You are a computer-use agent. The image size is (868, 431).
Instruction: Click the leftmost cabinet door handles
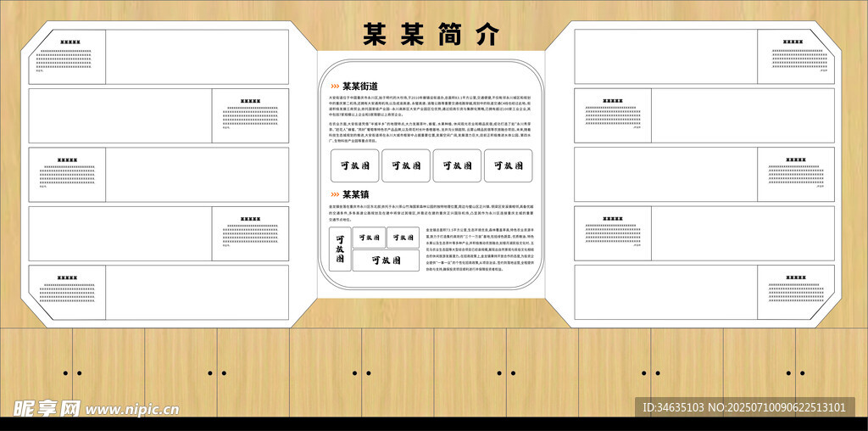point(72,372)
